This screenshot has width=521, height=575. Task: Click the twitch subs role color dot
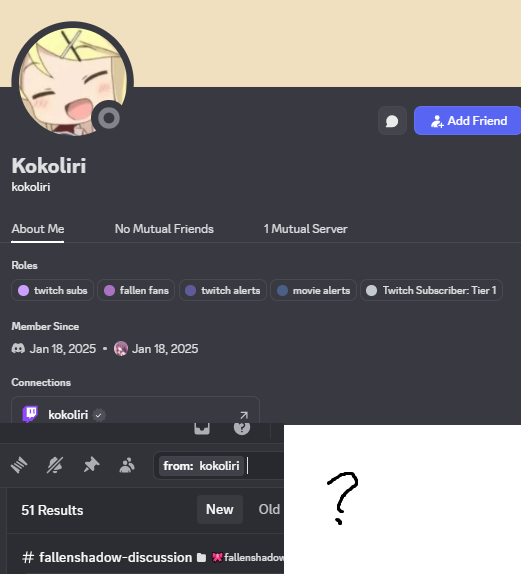pos(23,291)
